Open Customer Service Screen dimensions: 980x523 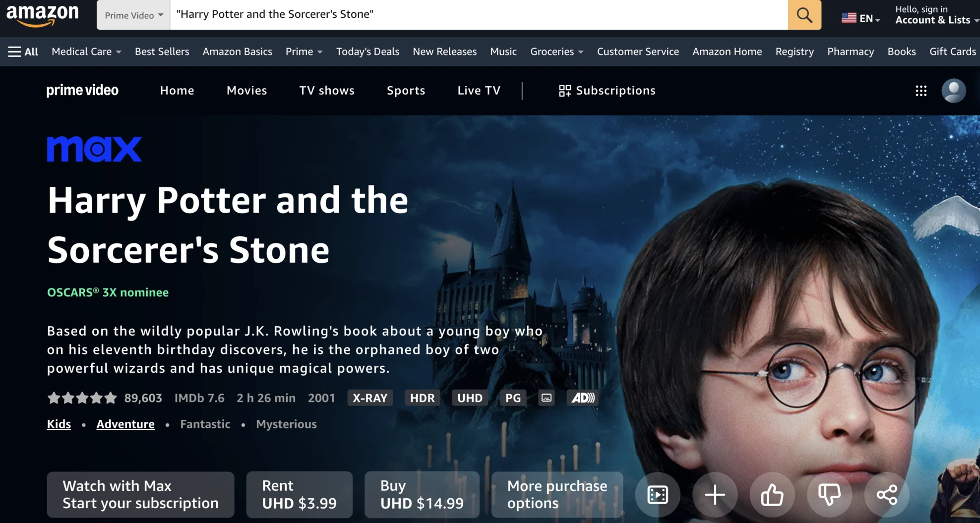pos(638,52)
